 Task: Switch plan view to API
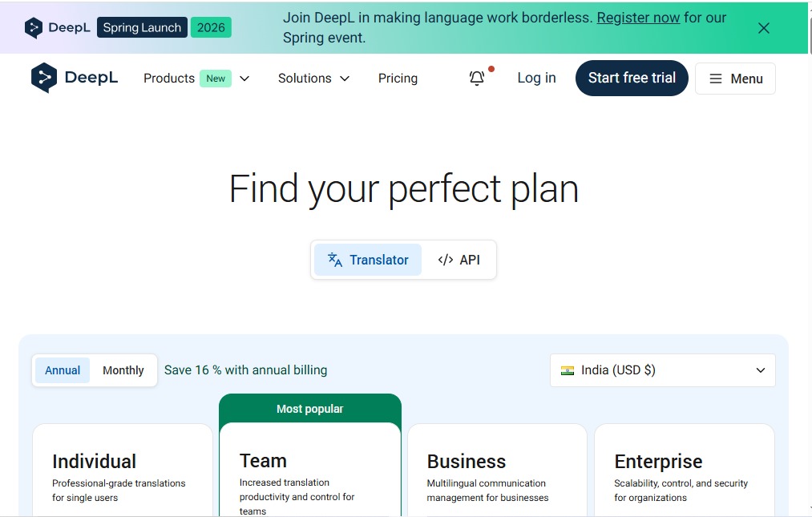coord(459,260)
